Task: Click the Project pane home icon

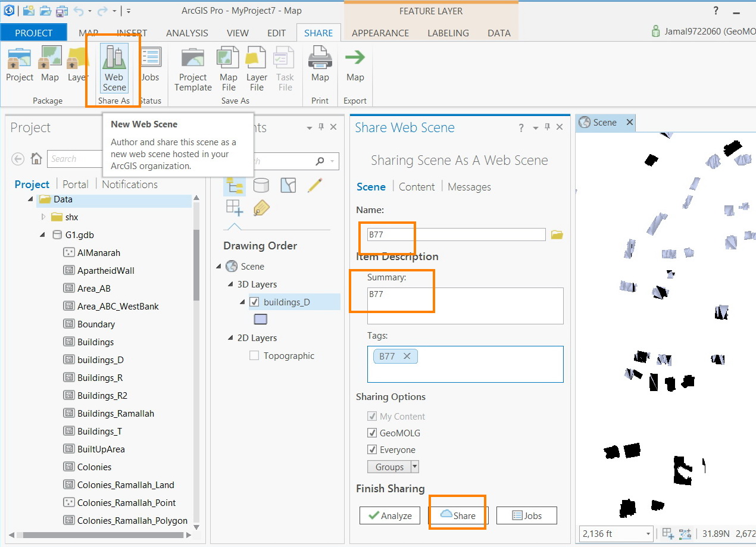Action: click(36, 158)
